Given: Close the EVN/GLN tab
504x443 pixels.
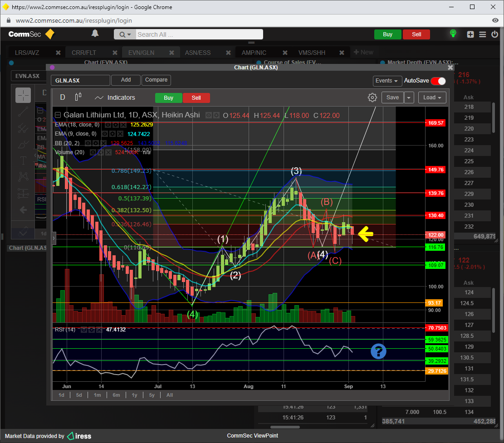Looking at the screenshot, I should (x=171, y=53).
